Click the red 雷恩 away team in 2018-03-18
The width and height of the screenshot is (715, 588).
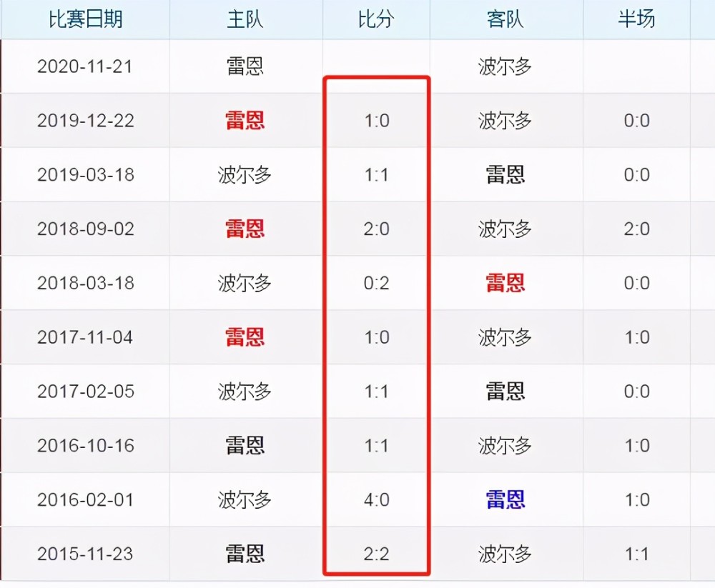506,283
